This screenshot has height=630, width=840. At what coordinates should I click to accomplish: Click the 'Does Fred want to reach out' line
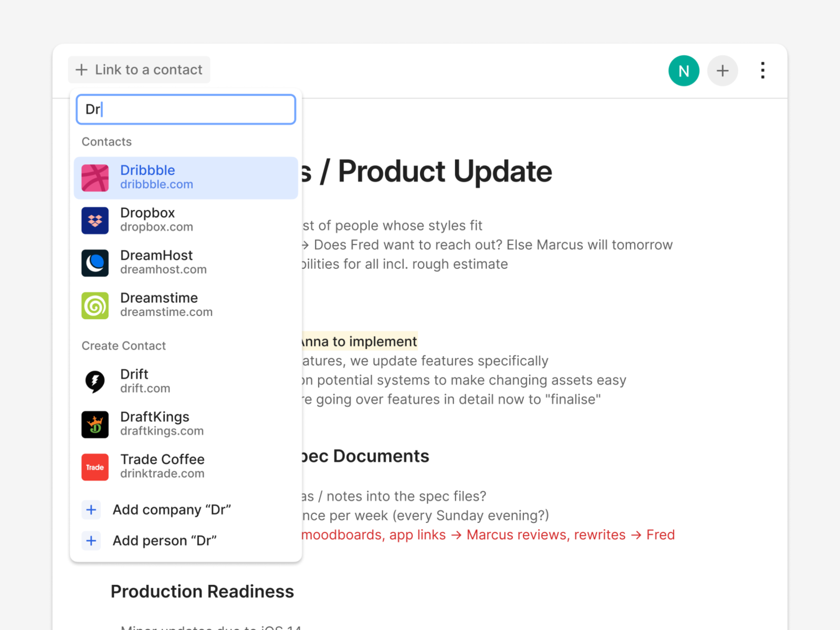(487, 245)
